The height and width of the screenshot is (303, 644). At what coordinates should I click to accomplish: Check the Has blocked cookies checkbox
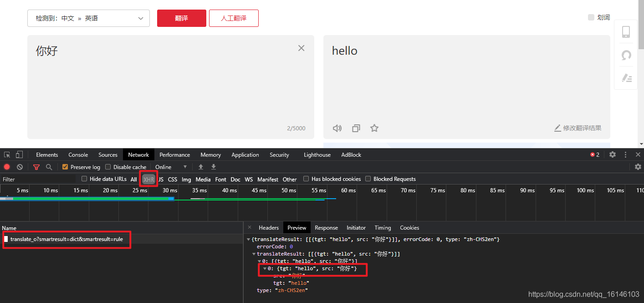tap(306, 179)
